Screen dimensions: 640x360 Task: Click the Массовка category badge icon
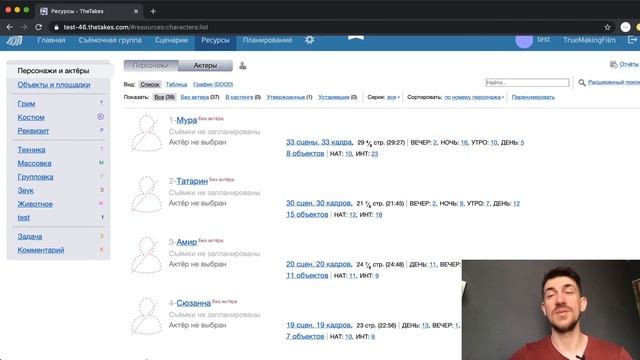[101, 163]
